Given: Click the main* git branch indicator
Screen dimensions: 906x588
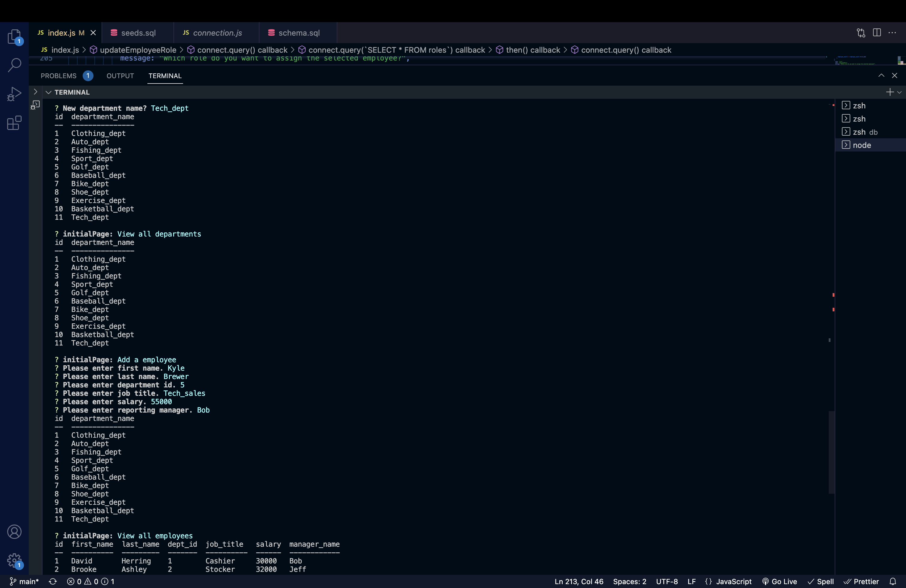Looking at the screenshot, I should (24, 581).
